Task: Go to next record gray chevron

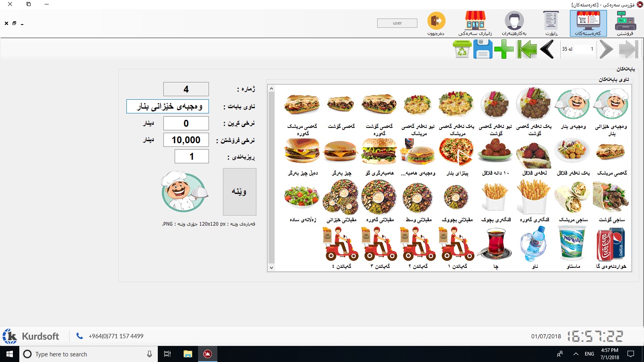Action: [606, 49]
